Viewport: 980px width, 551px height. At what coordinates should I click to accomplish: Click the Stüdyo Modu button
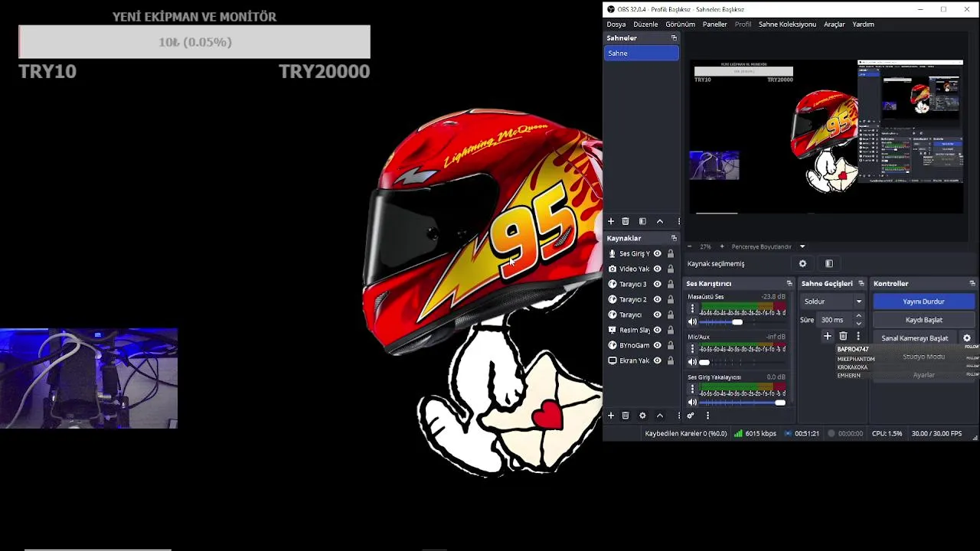[x=923, y=357]
